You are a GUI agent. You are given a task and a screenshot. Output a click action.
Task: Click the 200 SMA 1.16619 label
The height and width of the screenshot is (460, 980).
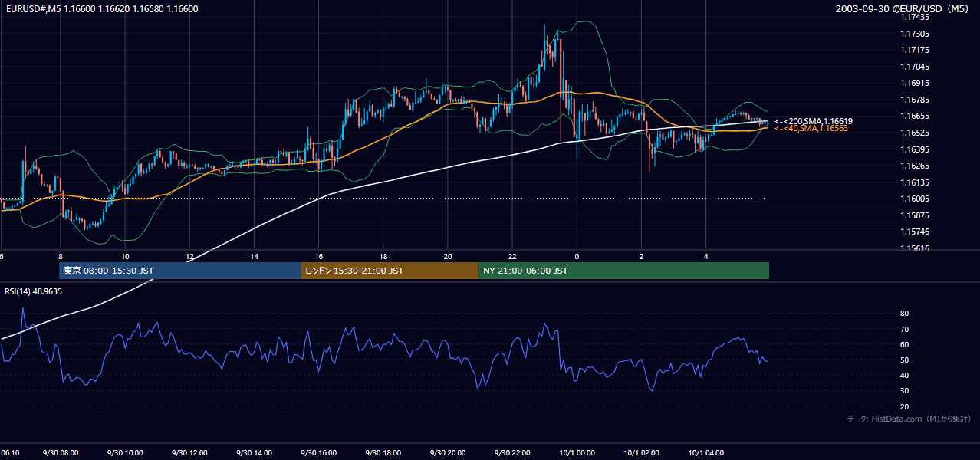pos(813,121)
